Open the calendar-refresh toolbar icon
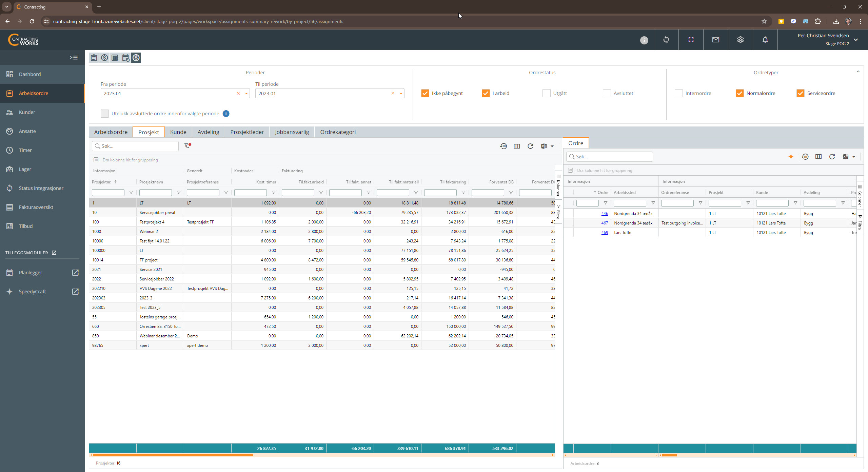Viewport: 868px width, 472px height. (x=125, y=58)
